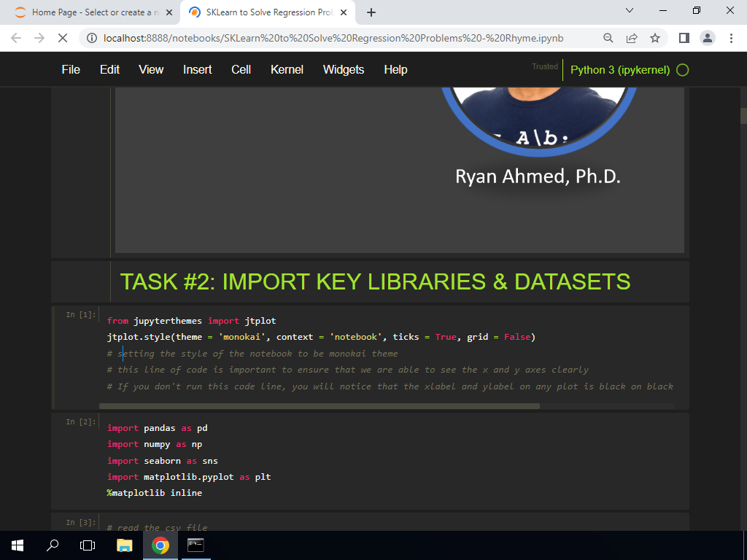Close the Home Page browser tab
Viewport: 747px width, 560px height.
coord(169,12)
